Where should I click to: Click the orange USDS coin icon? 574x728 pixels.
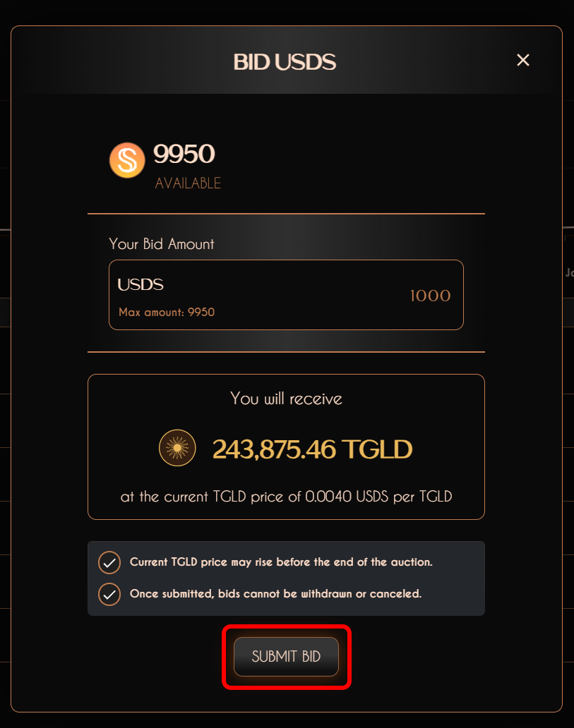coord(127,160)
